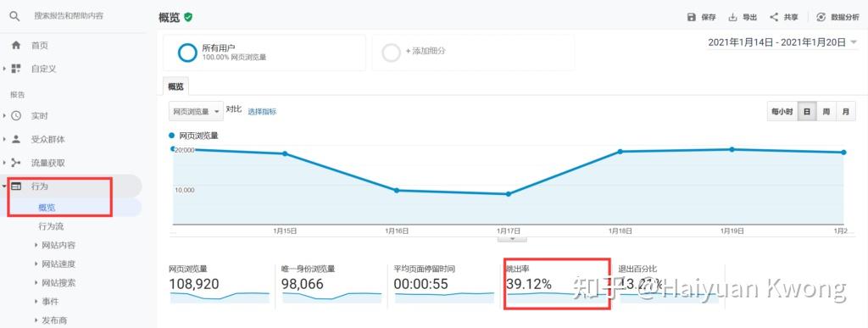
Task: Click the search magnifier icon
Action: (15, 17)
